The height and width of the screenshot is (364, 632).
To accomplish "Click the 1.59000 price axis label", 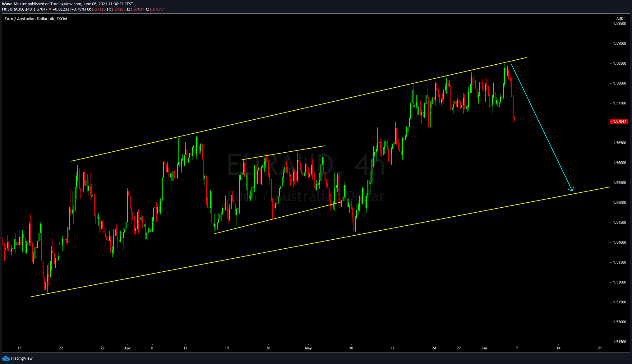I will 620,44.
